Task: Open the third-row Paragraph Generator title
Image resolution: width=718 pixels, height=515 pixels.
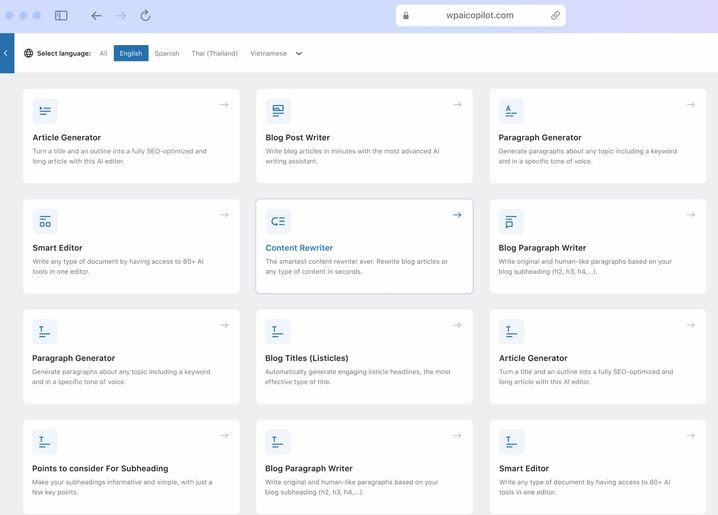Action: 73,358
